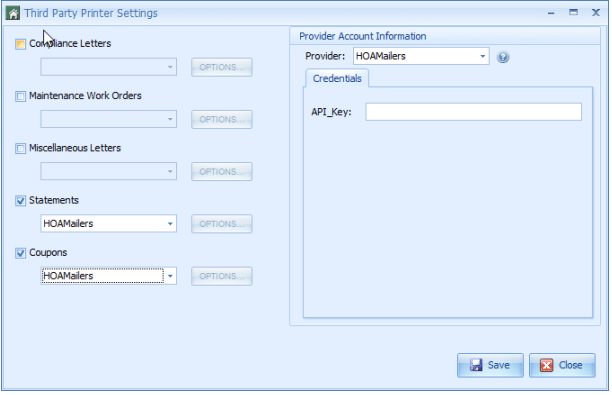Click Options button for Coupons
Screen dimensions: 612x395
point(222,276)
